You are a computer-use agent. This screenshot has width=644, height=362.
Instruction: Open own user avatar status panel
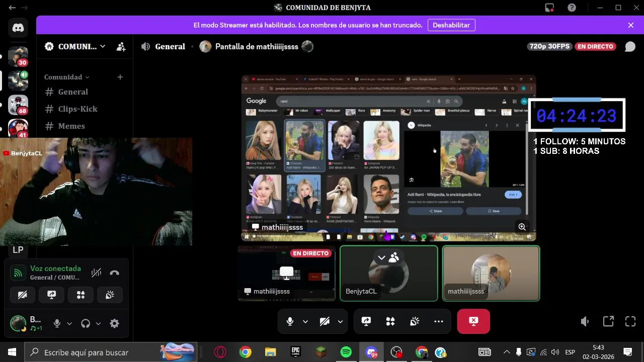(x=18, y=324)
